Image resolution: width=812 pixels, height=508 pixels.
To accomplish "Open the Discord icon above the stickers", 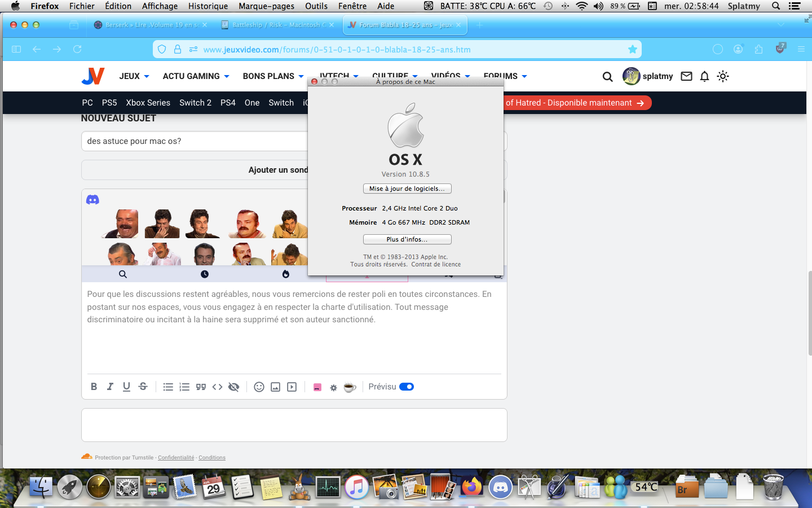I will pos(92,200).
